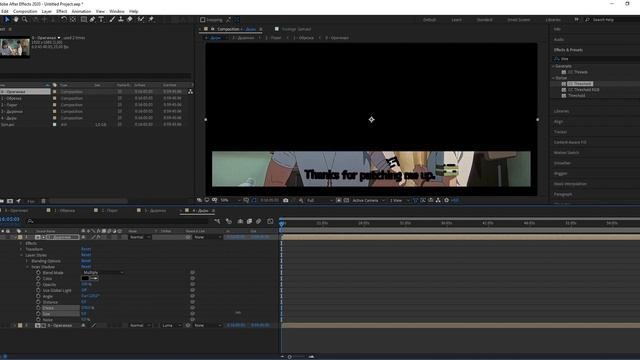Image resolution: width=640 pixels, height=360 pixels.
Task: Toggle stopwatch for Blend Mode property
Action: pos(38,273)
